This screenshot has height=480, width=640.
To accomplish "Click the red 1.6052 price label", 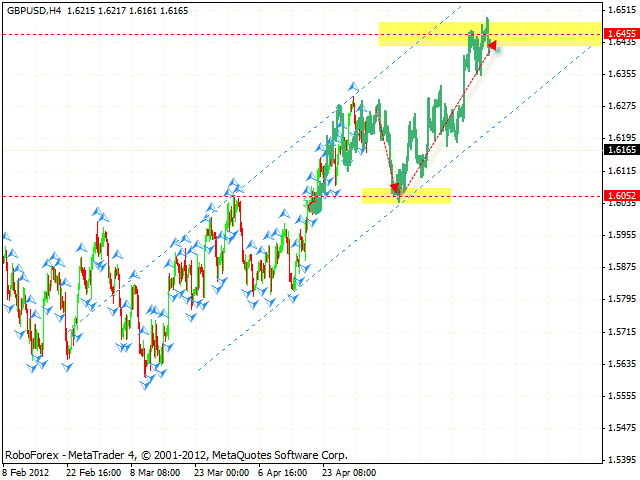I will point(621,196).
